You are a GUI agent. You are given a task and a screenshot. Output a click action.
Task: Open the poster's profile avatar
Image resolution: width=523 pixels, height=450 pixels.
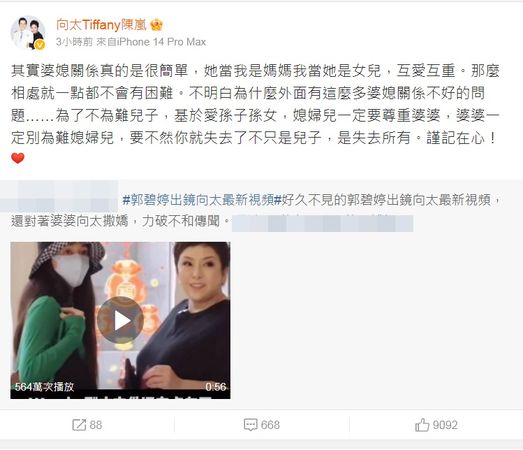click(28, 33)
